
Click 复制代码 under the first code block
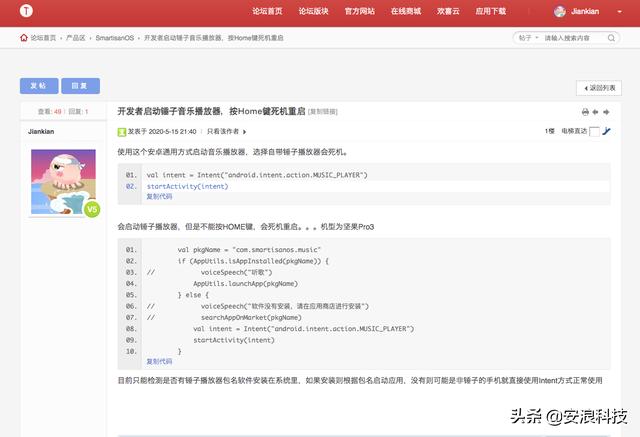tap(159, 196)
